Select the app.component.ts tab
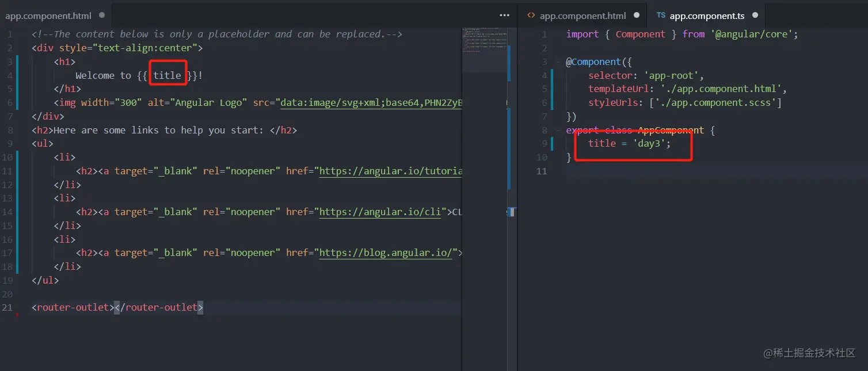This screenshot has height=371, width=868. (707, 16)
